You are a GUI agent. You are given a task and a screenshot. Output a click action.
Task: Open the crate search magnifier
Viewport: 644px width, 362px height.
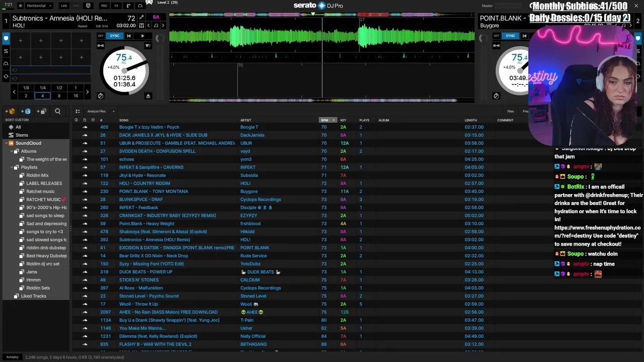pos(57,111)
